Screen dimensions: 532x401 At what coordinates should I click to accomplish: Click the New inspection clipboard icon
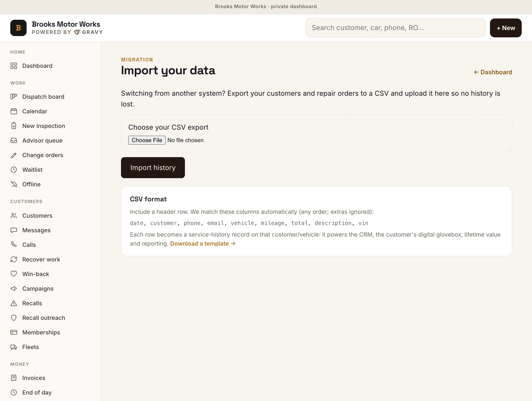(14, 126)
